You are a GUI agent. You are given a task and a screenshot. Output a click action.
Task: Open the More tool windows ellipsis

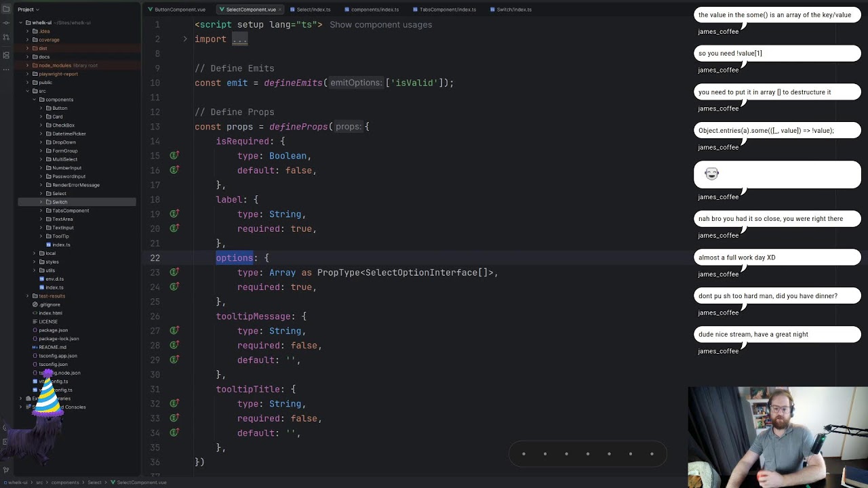point(6,70)
